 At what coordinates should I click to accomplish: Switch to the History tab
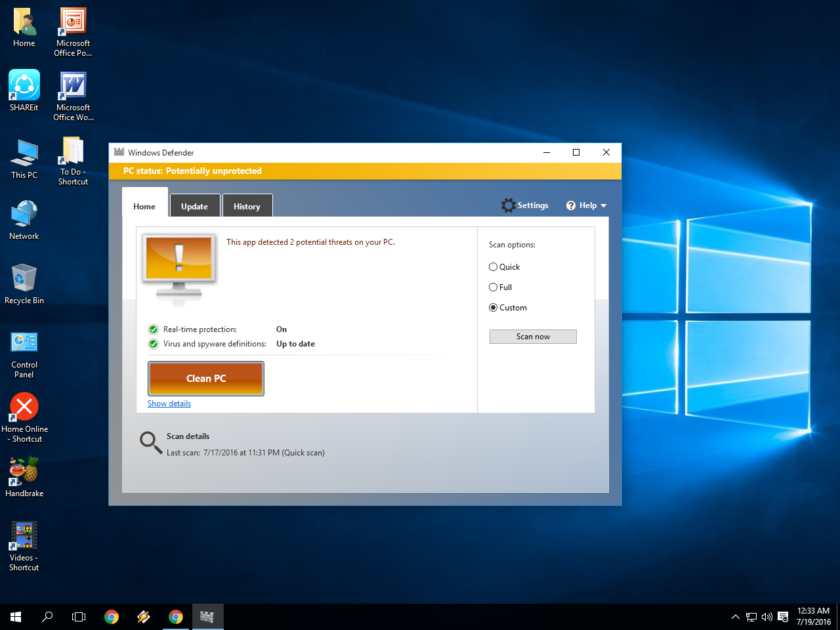(247, 206)
